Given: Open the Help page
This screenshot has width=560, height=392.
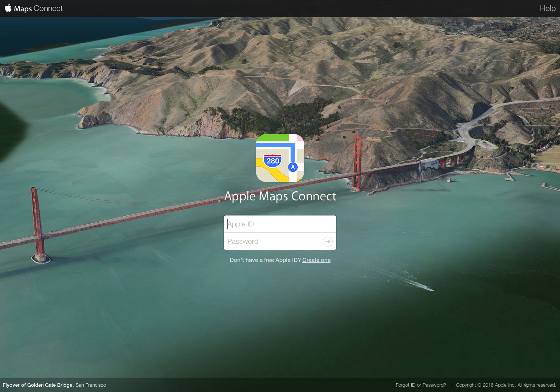Looking at the screenshot, I should tap(547, 8).
